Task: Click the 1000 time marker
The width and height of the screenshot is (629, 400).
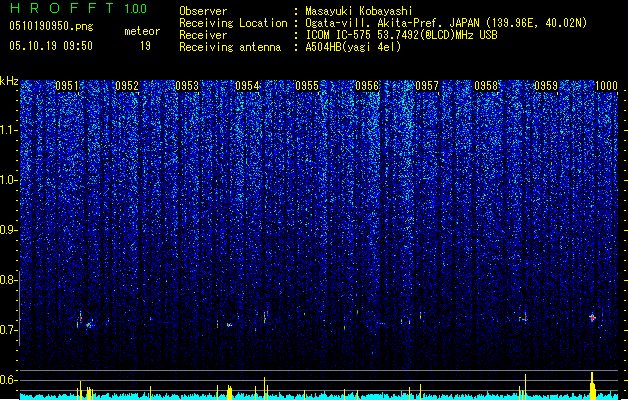Action: coord(606,86)
